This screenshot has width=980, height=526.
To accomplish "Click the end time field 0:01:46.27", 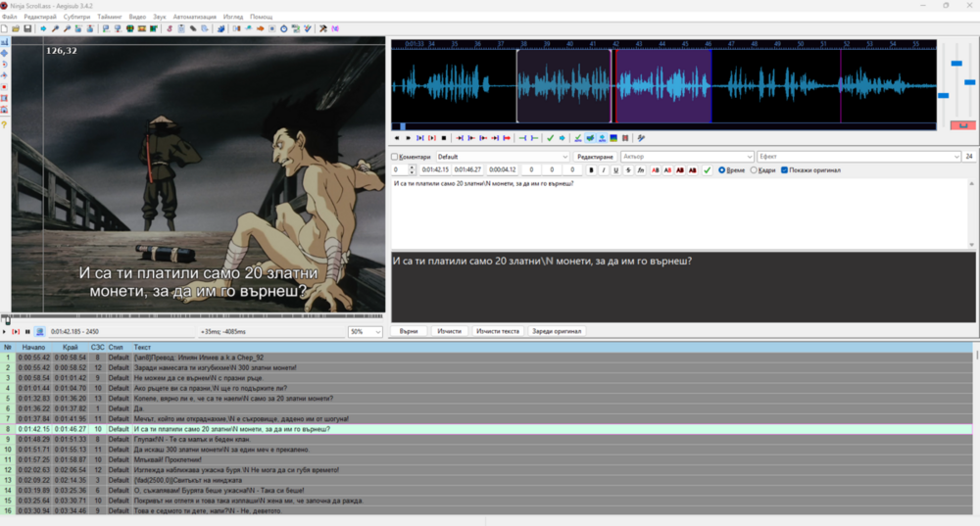I will click(467, 169).
